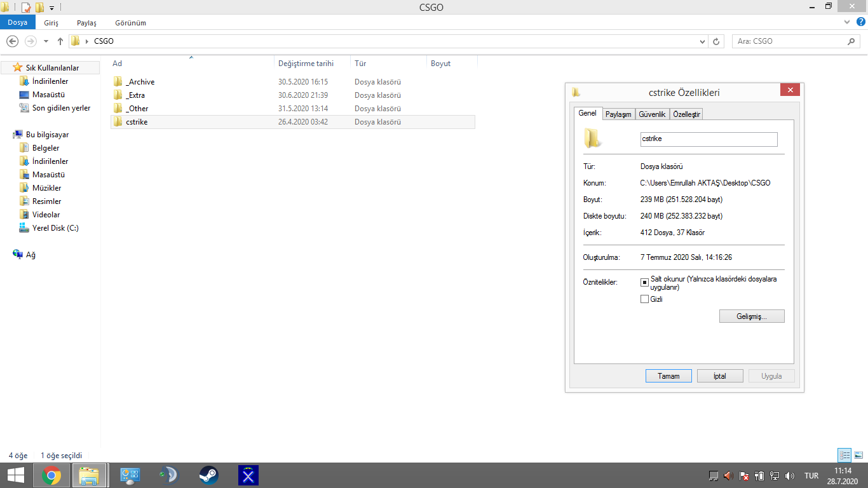Expand the ribbon with the chevron

(846, 22)
